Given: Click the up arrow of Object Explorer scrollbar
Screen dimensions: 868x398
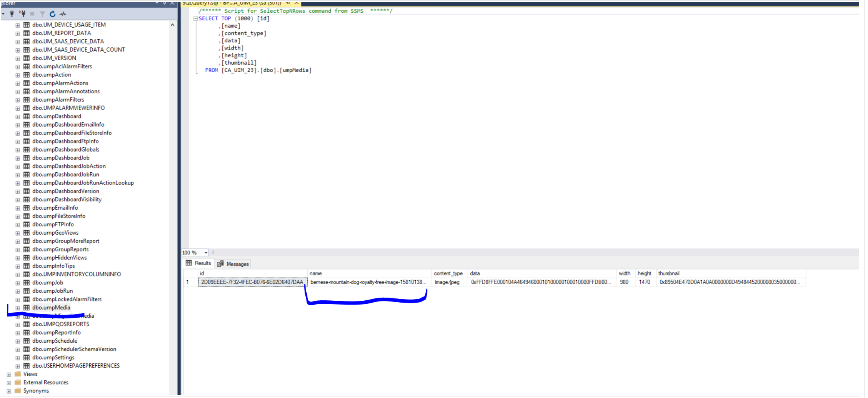Looking at the screenshot, I should click(x=172, y=25).
